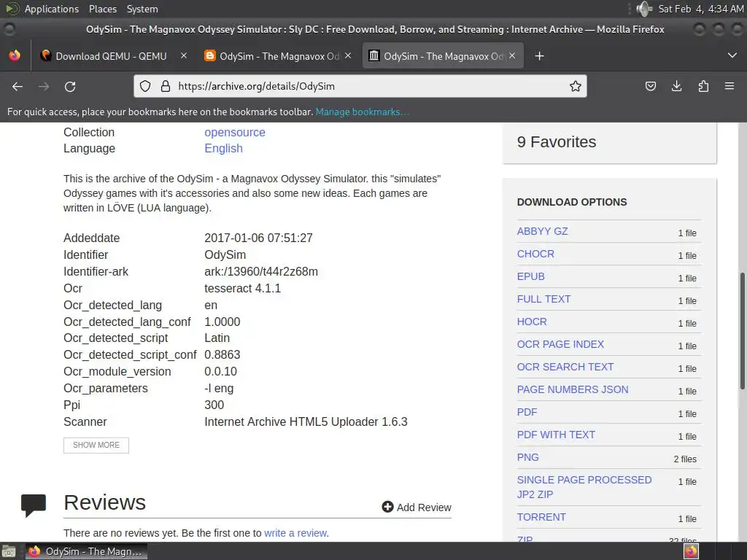747x560 pixels.
Task: Download HOCR file
Action: (532, 322)
